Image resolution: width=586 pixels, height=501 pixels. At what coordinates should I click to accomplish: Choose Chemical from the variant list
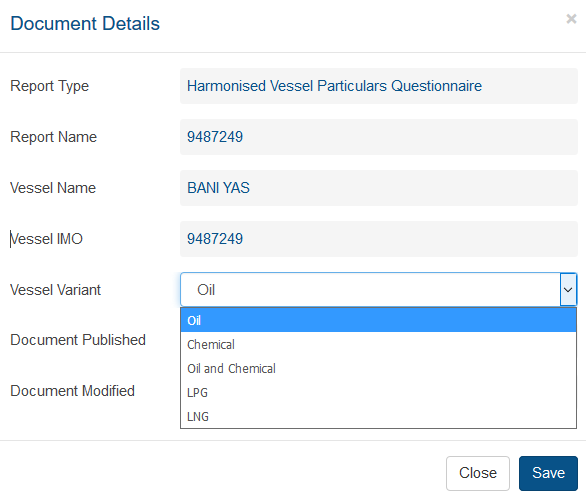(x=378, y=344)
